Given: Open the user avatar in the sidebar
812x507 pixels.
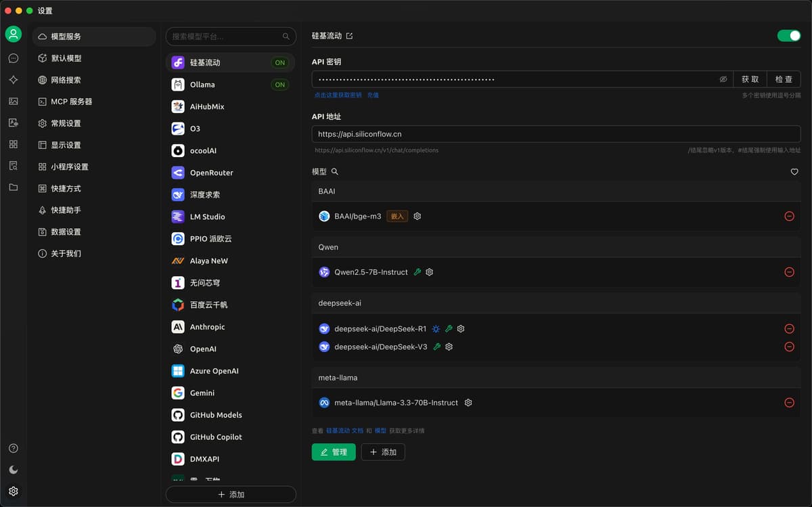Looking at the screenshot, I should (x=14, y=35).
